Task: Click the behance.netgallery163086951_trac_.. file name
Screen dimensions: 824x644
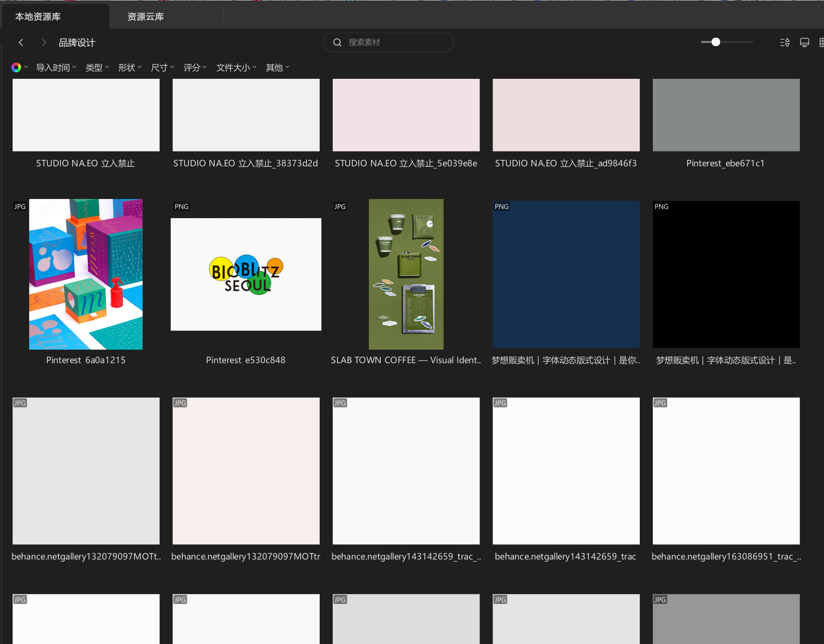Action: (726, 556)
